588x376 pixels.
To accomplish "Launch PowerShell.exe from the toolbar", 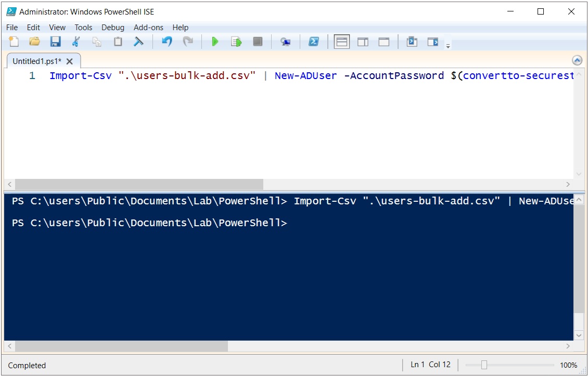I will pos(313,42).
